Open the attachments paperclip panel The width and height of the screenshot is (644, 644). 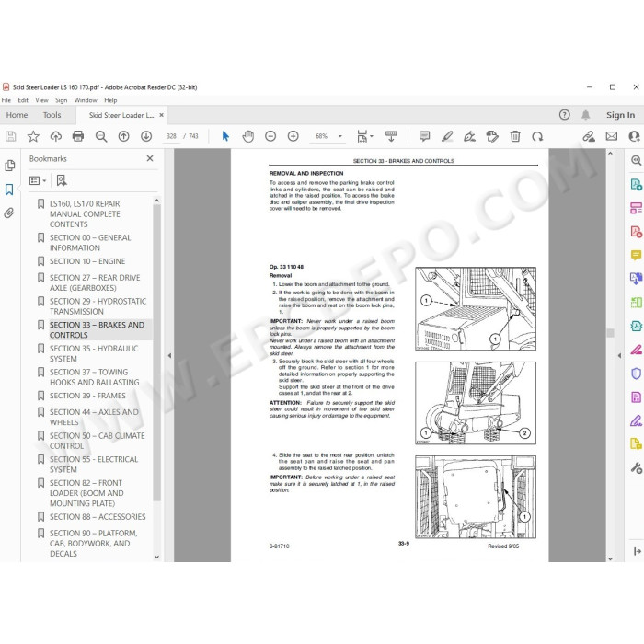(9, 213)
